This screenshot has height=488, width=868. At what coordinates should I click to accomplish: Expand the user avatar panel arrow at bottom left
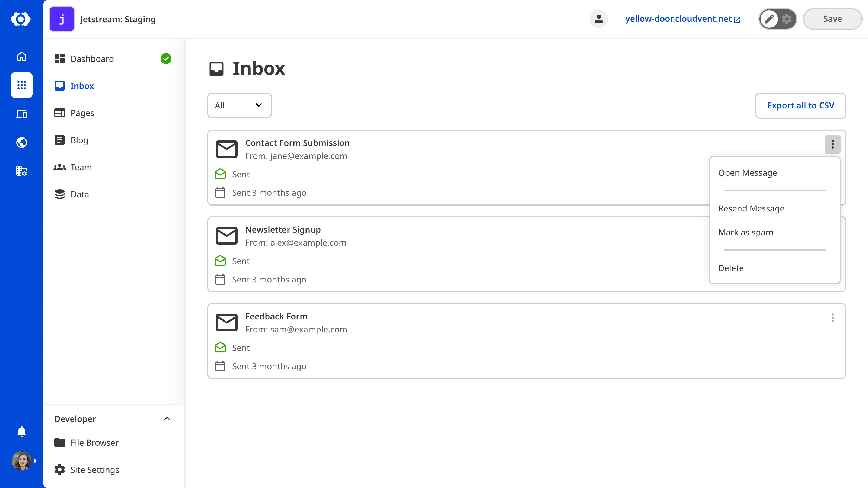pos(35,461)
